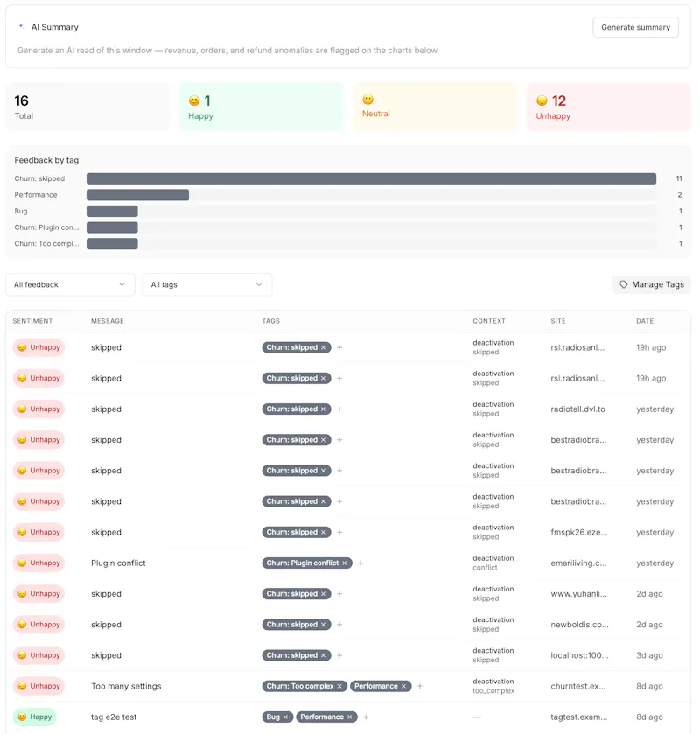Click the churntest.ex... site cell
Image resolution: width=700 pixels, height=734 pixels.
(578, 686)
